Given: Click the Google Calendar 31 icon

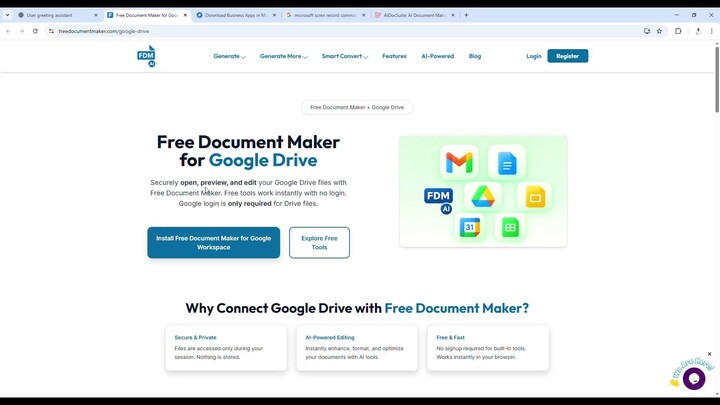Looking at the screenshot, I should 470,227.
